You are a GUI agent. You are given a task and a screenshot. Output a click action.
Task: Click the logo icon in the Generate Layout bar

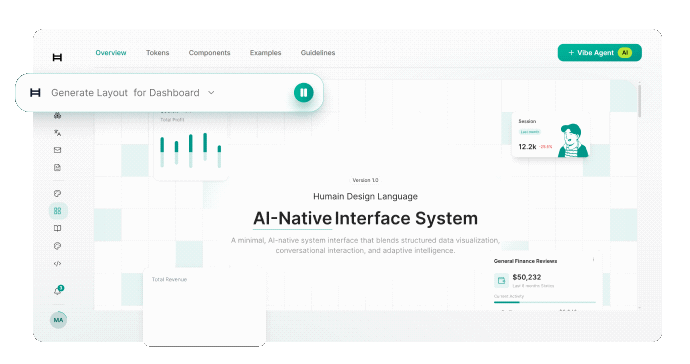click(35, 92)
